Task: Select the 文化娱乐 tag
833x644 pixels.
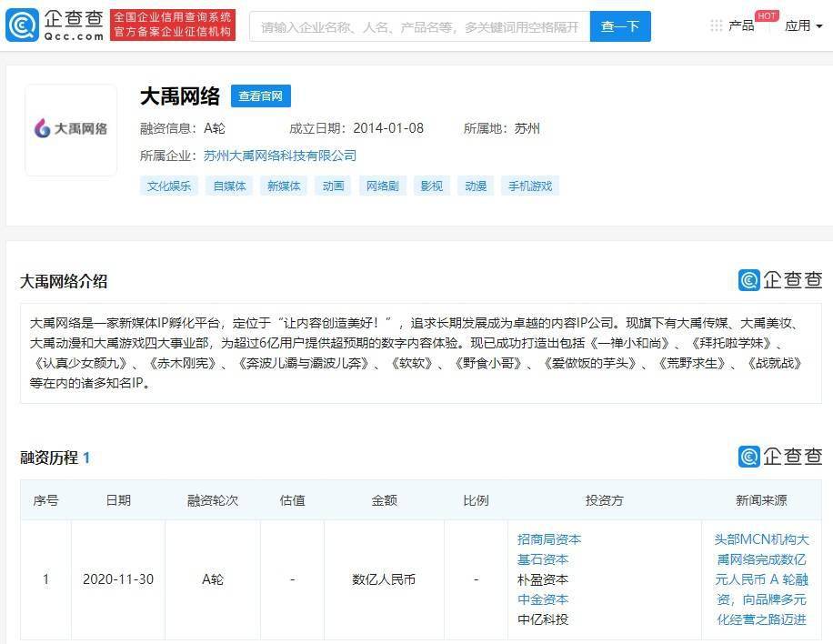Action: [x=169, y=186]
